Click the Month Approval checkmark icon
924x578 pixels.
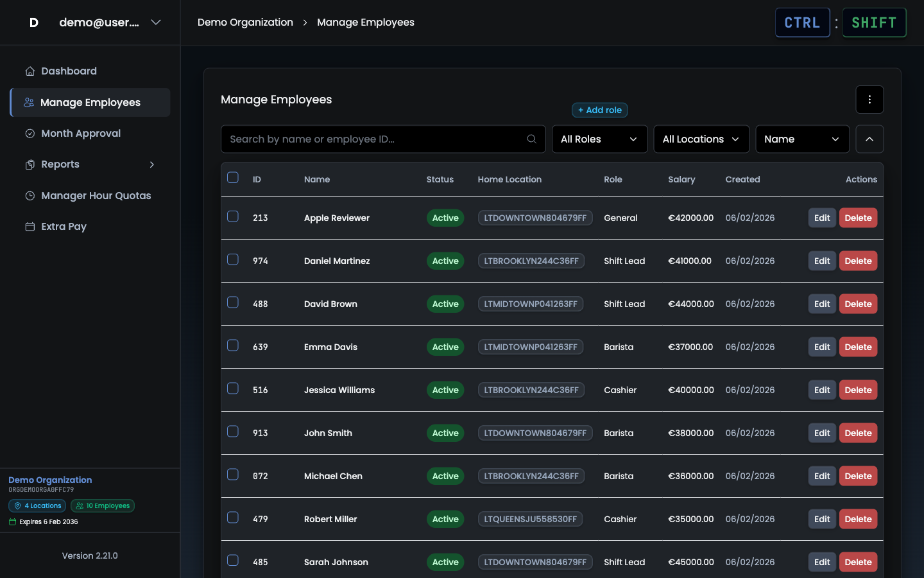29,133
